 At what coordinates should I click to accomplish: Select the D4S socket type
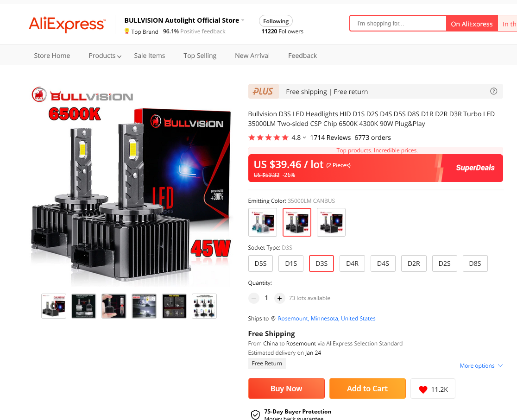[383, 263]
